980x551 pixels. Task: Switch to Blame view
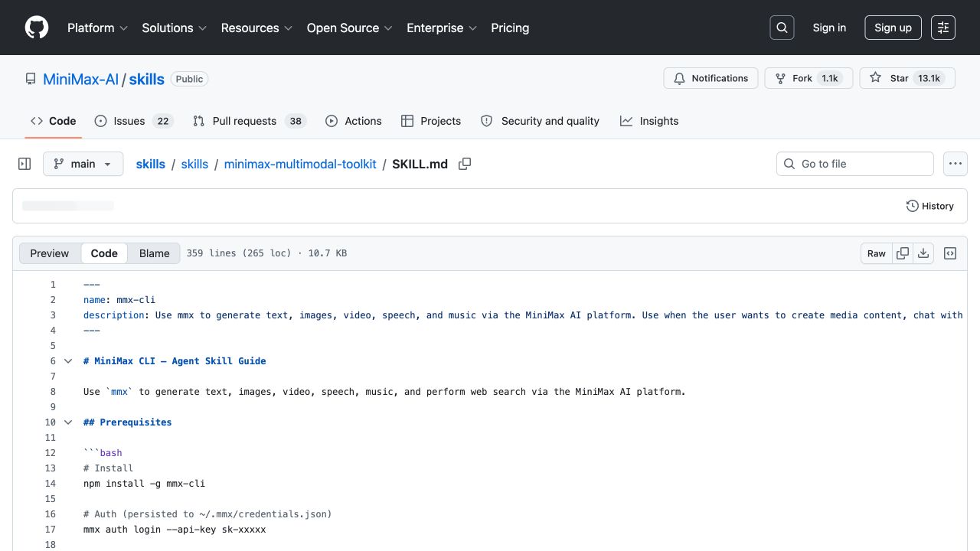154,253
